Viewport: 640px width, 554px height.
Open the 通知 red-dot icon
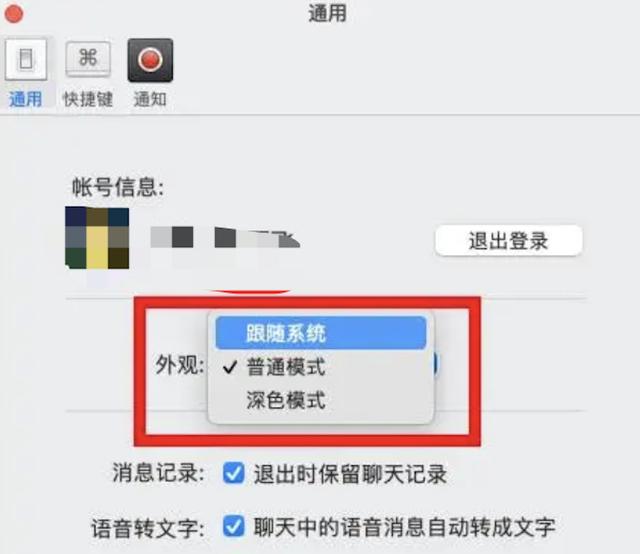pos(150,60)
